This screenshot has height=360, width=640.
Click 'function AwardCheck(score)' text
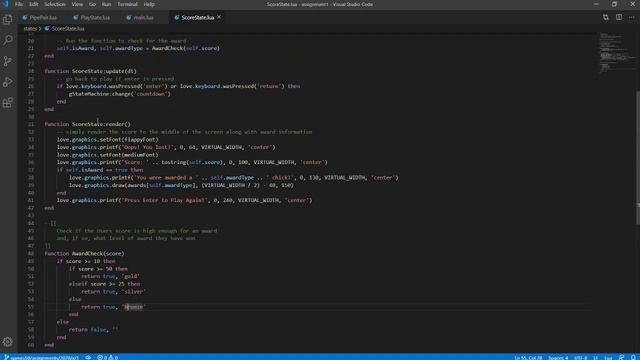[84, 253]
